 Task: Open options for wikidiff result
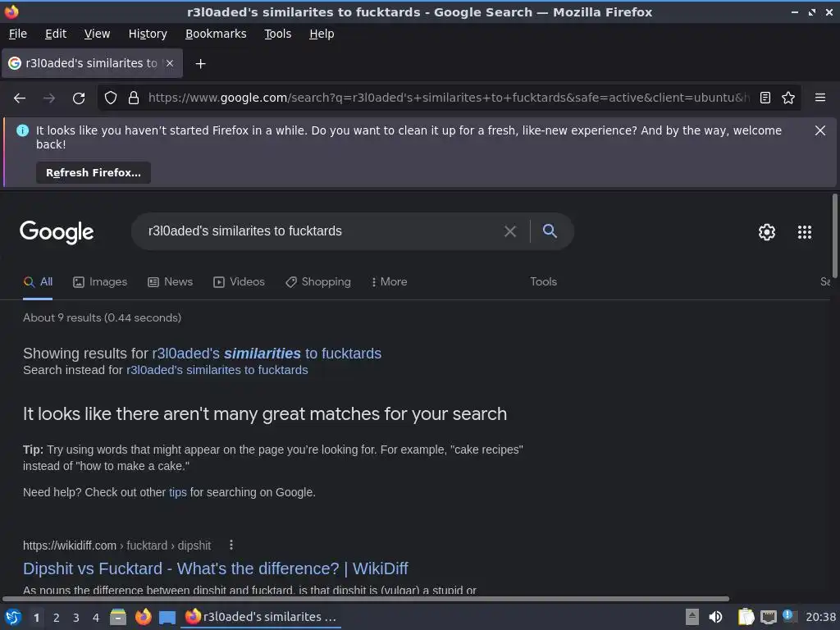tap(231, 545)
